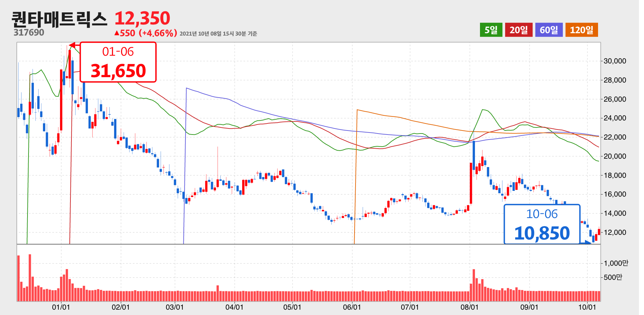Click the 07/01 date axis label
This screenshot has width=644, height=315.
[x=410, y=307]
